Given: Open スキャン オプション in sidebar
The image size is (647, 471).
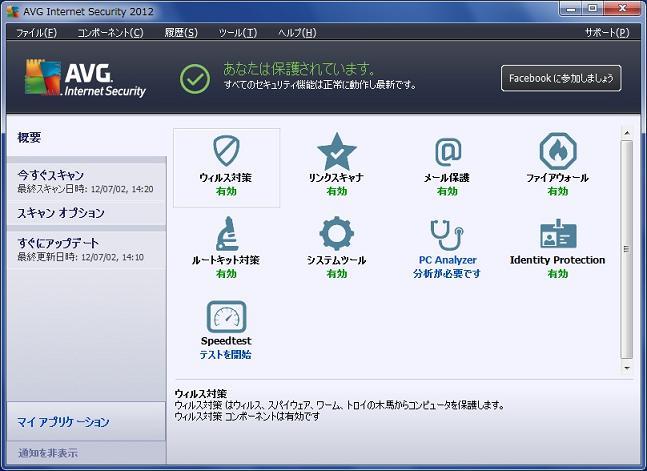Looking at the screenshot, I should (87, 213).
